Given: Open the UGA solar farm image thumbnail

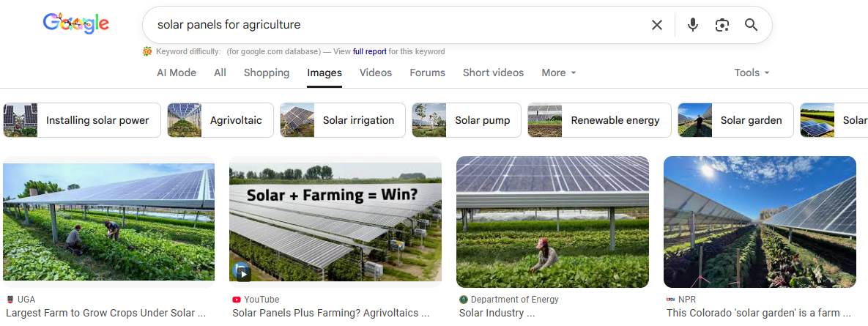Looking at the screenshot, I should tap(109, 221).
